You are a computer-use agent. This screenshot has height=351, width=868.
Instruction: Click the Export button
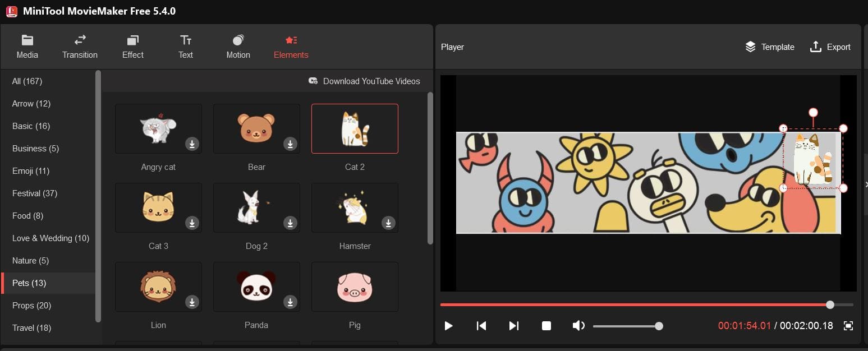tap(830, 47)
